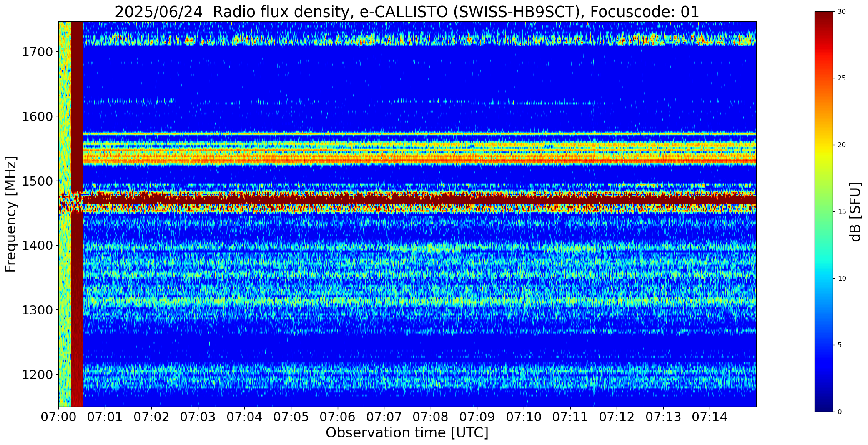Viewport: 868px width, 445px height.
Task: Click the 07:12 time tick label
Action: (x=617, y=417)
